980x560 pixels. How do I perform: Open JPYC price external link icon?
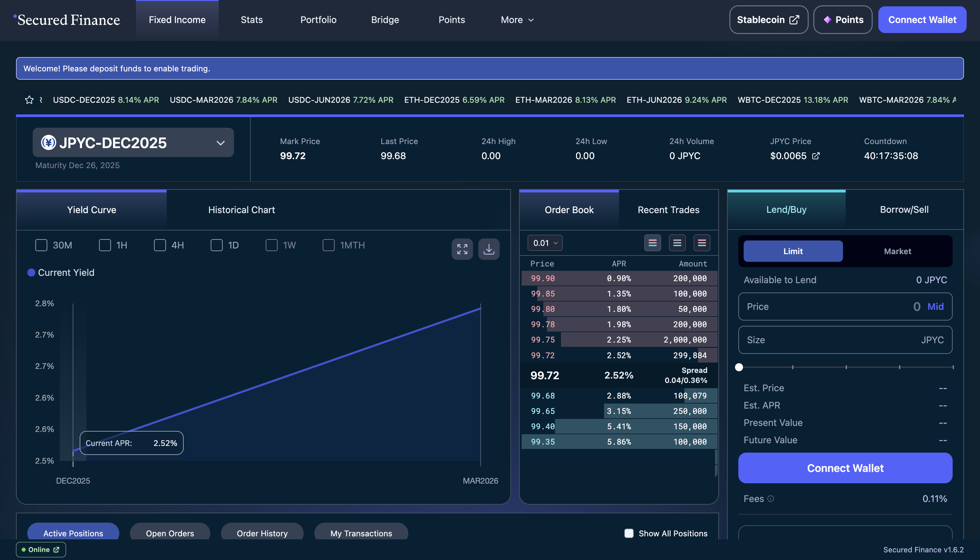coord(816,156)
